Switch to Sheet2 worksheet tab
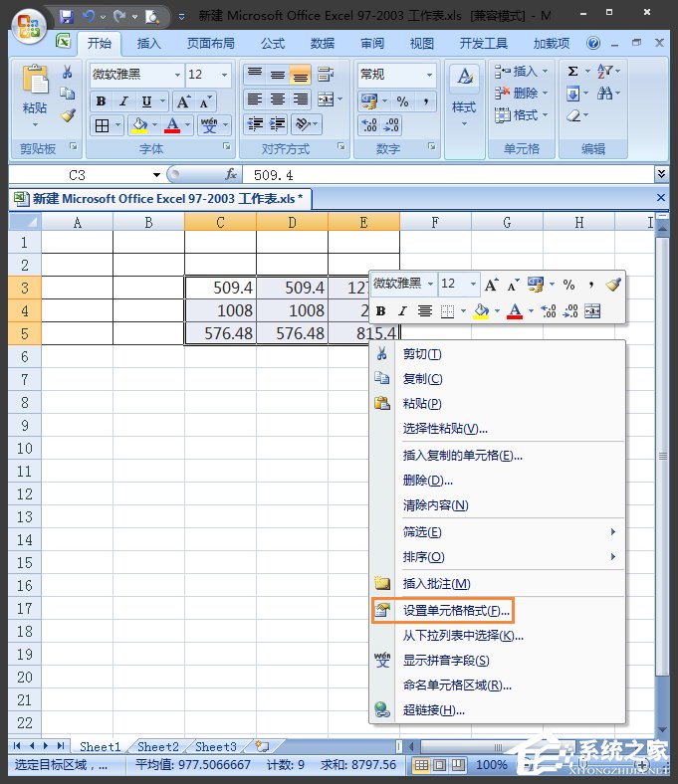The width and height of the screenshot is (678, 784). [x=157, y=746]
